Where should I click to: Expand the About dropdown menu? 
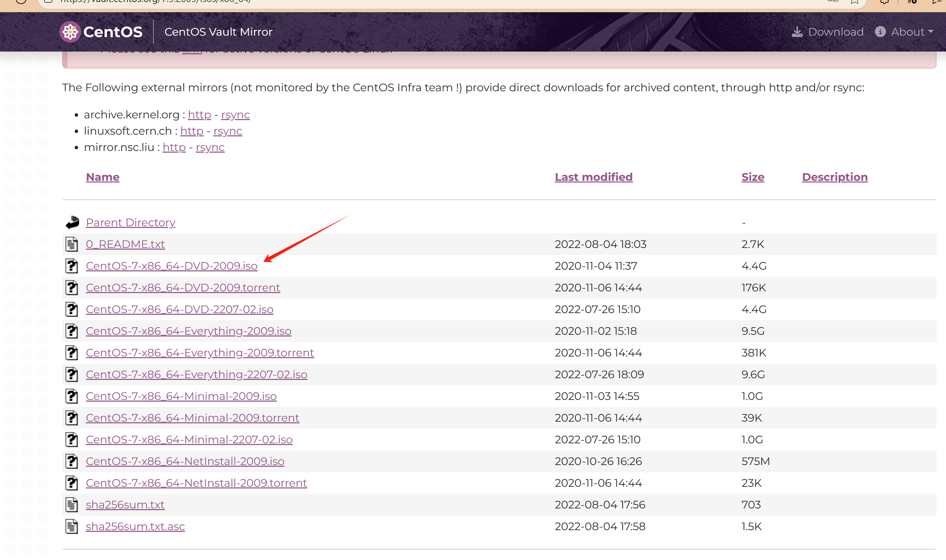tap(912, 32)
